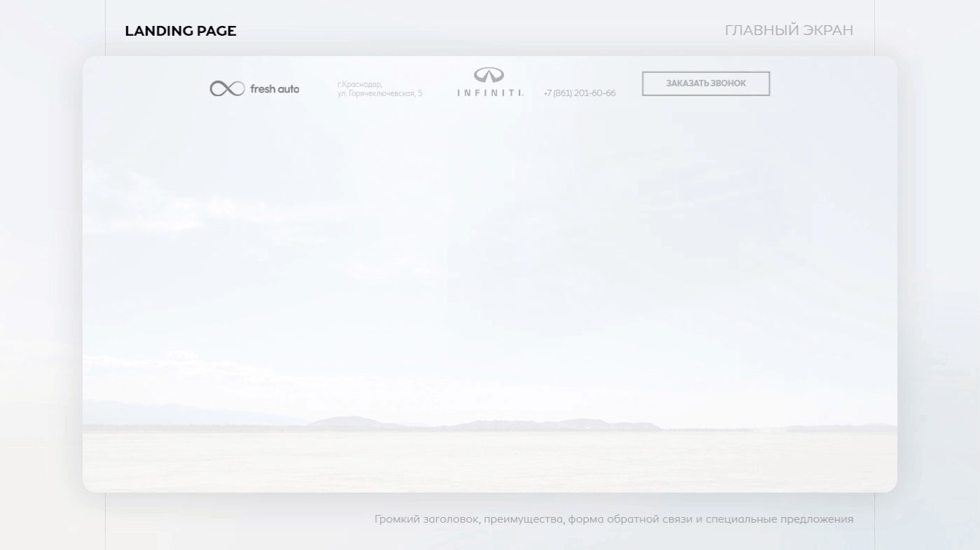Click the 'fresh auto' brand name text
The height and width of the screenshot is (550, 980).
tap(274, 89)
